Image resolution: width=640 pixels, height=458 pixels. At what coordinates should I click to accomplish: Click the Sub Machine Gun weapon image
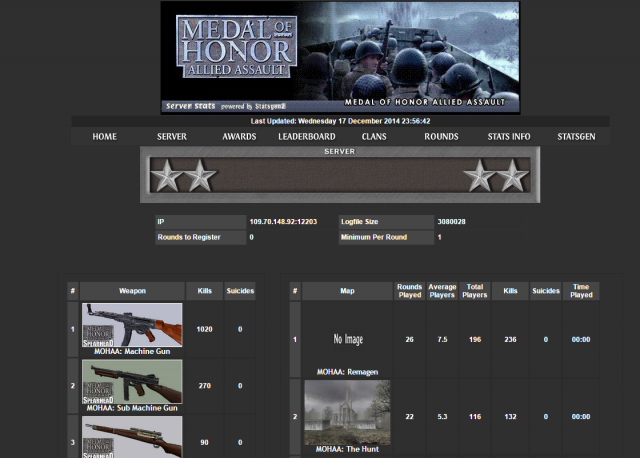(x=132, y=382)
